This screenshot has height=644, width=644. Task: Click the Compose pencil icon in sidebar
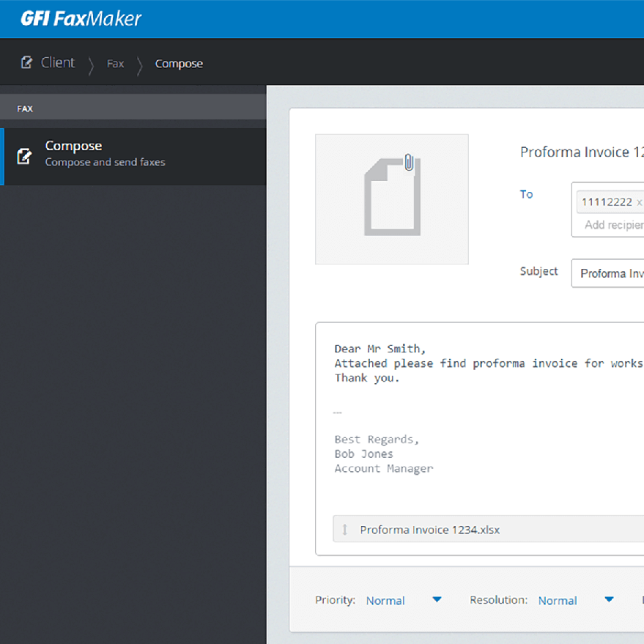coord(24,155)
